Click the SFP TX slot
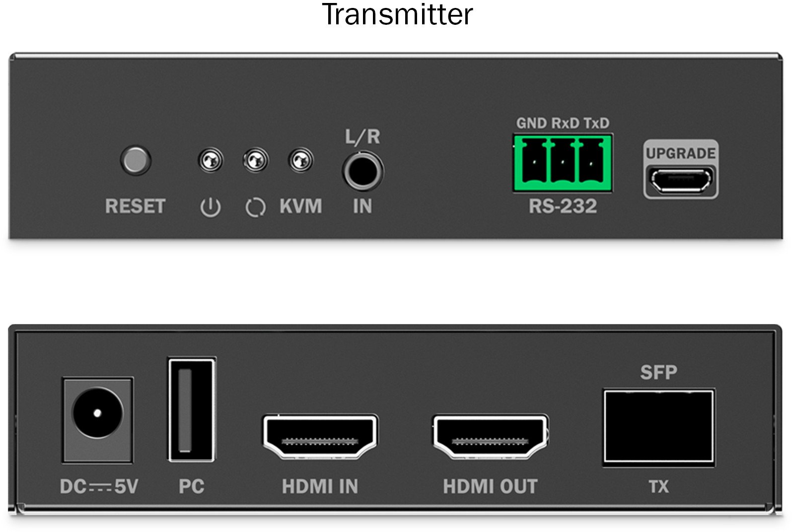 pos(658,427)
